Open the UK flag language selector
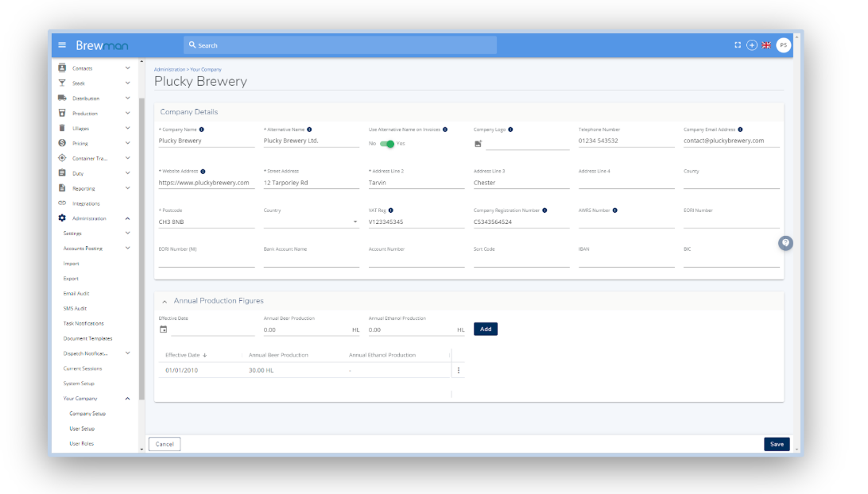868x494 pixels. pyautogui.click(x=767, y=45)
